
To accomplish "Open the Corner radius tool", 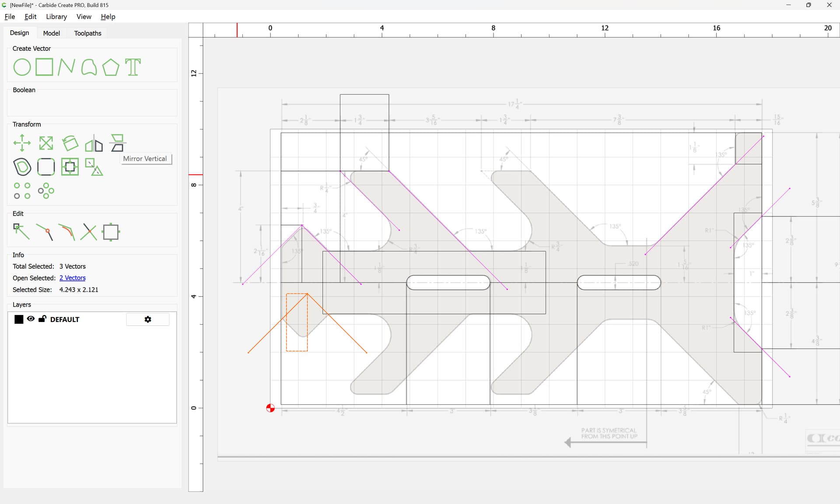I will [46, 167].
